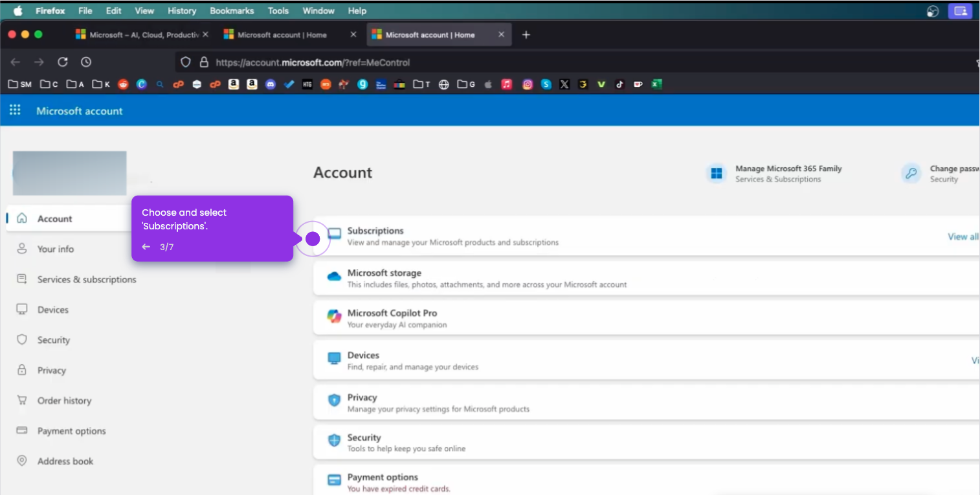Click the Security shield icon in sidebar
Screen dimensions: 980x495
coord(22,340)
